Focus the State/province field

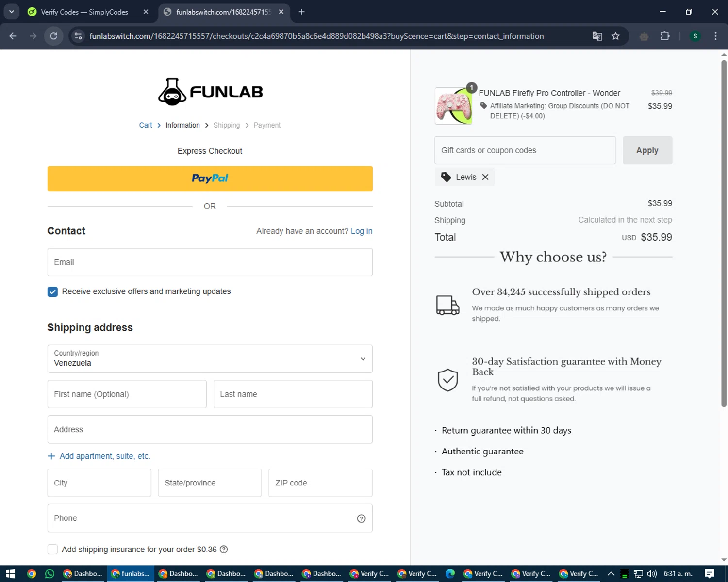tap(210, 483)
